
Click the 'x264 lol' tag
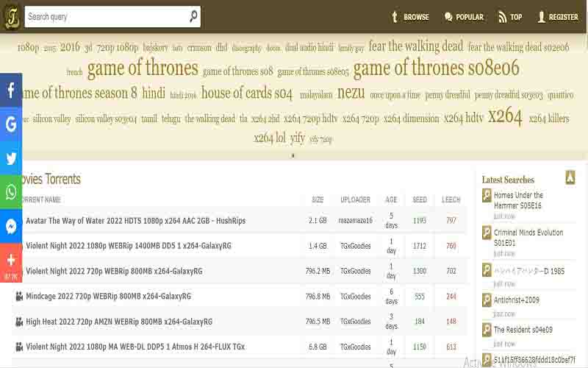[270, 138]
